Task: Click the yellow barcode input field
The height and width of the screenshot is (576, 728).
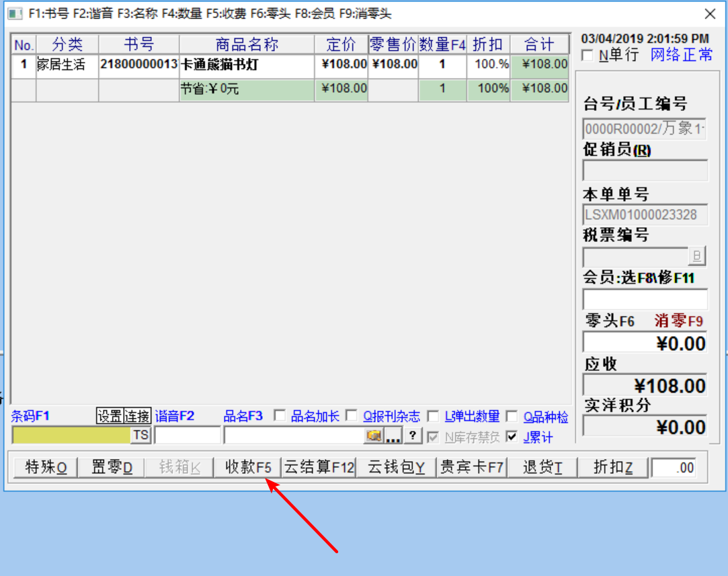Action: pos(71,436)
